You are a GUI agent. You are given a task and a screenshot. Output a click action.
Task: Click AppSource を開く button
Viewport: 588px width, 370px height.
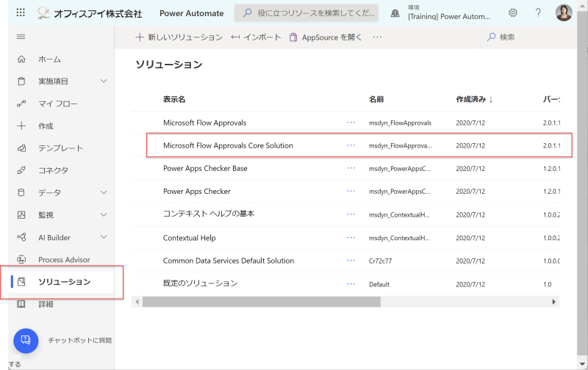pos(326,37)
